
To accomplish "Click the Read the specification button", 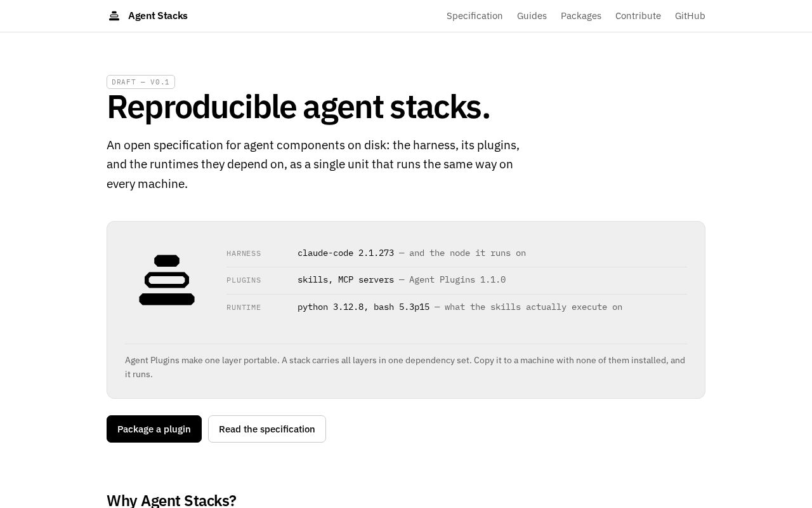I will pyautogui.click(x=267, y=429).
